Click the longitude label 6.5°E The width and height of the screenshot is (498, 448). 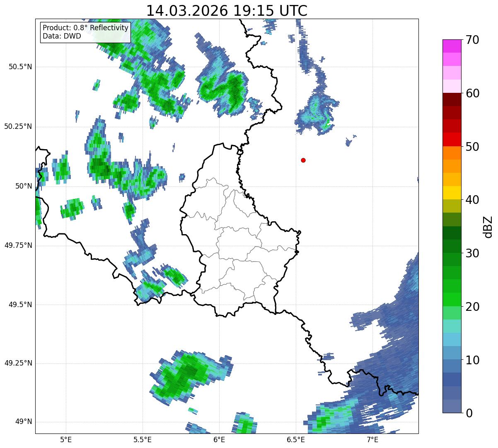pyautogui.click(x=296, y=439)
